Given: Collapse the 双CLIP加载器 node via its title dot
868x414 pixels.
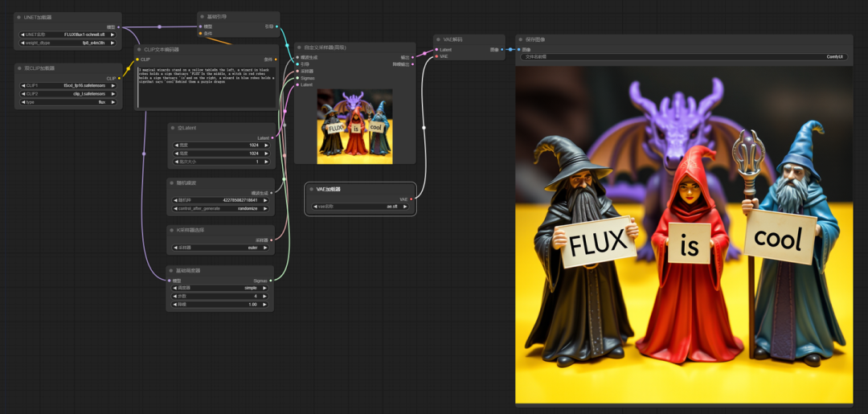Looking at the screenshot, I should pos(20,68).
